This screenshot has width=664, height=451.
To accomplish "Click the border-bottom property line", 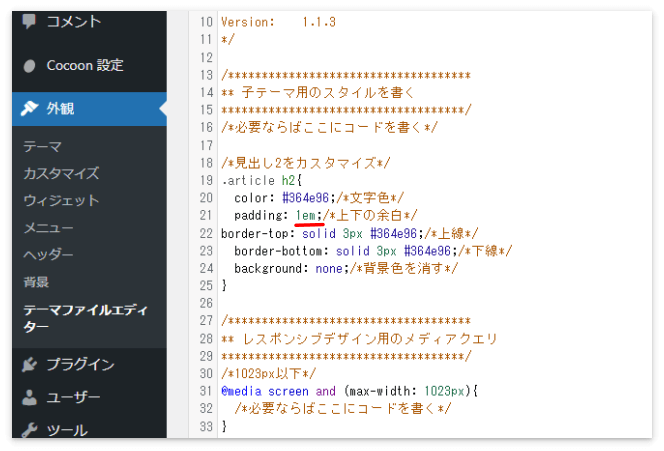I will point(373,251).
